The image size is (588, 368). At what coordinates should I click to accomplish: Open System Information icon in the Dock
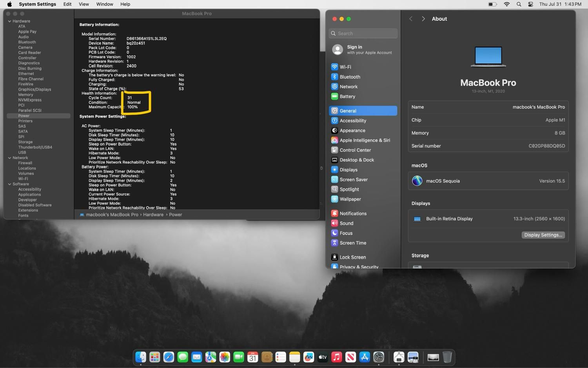click(399, 357)
